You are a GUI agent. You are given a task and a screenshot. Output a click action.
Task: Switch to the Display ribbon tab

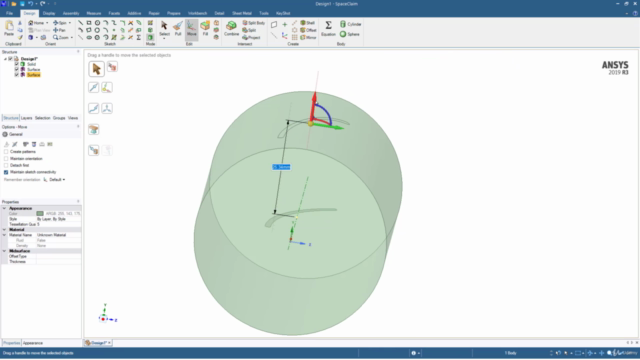[49, 13]
